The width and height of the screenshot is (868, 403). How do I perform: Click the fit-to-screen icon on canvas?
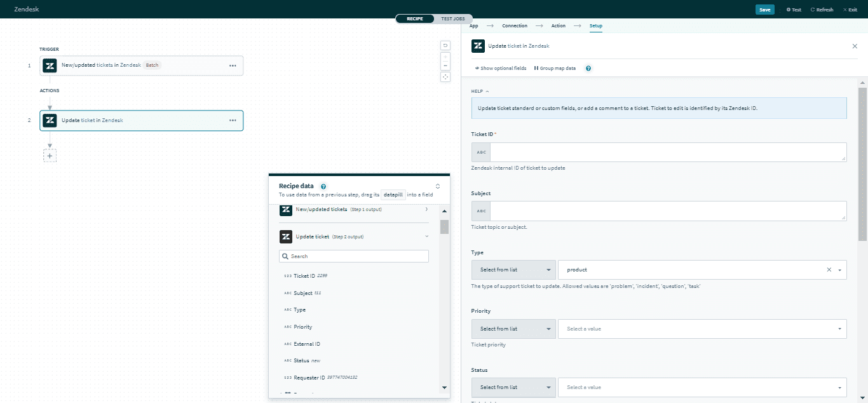pyautogui.click(x=445, y=77)
